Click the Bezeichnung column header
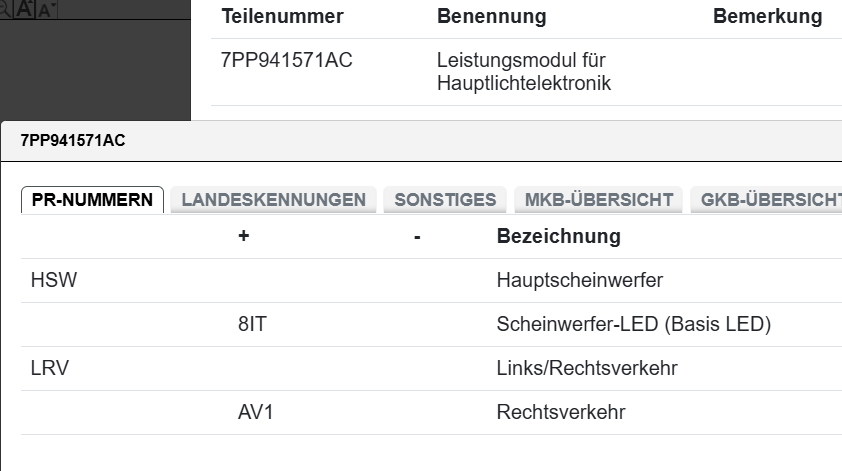 (558, 237)
